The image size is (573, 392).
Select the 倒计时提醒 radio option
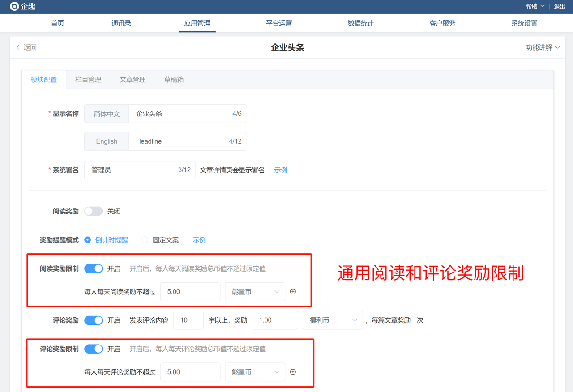[x=88, y=240]
